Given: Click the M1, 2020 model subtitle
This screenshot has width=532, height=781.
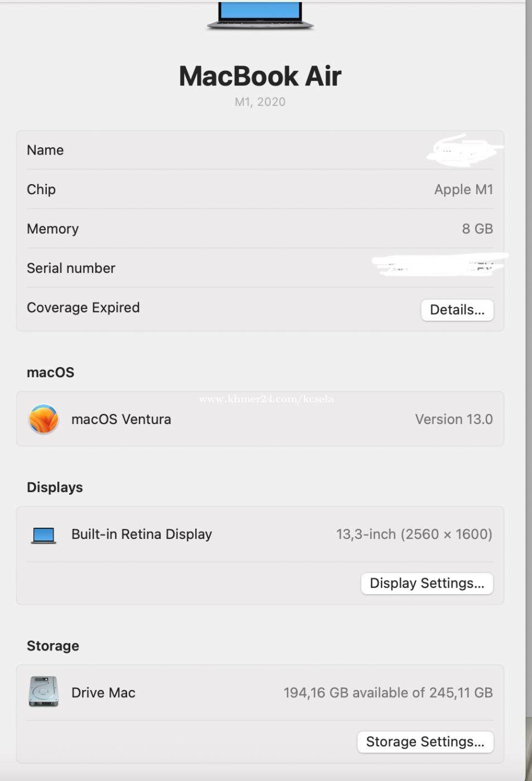Looking at the screenshot, I should tap(260, 102).
